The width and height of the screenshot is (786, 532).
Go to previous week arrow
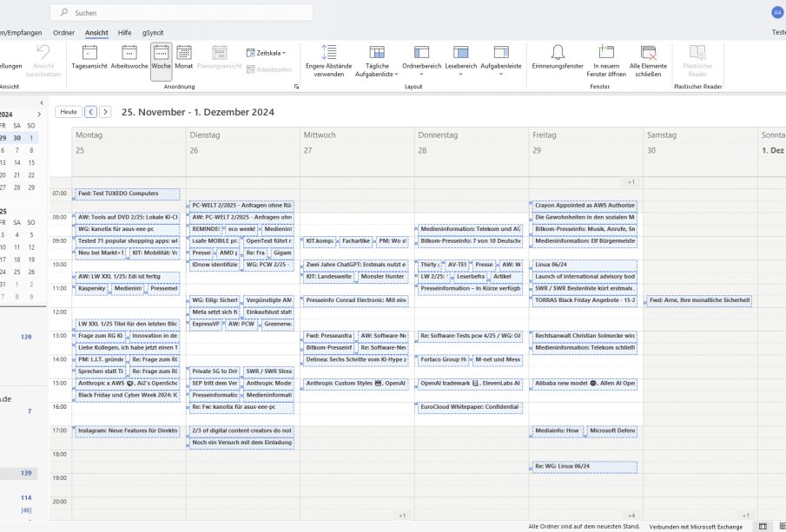(x=90, y=112)
